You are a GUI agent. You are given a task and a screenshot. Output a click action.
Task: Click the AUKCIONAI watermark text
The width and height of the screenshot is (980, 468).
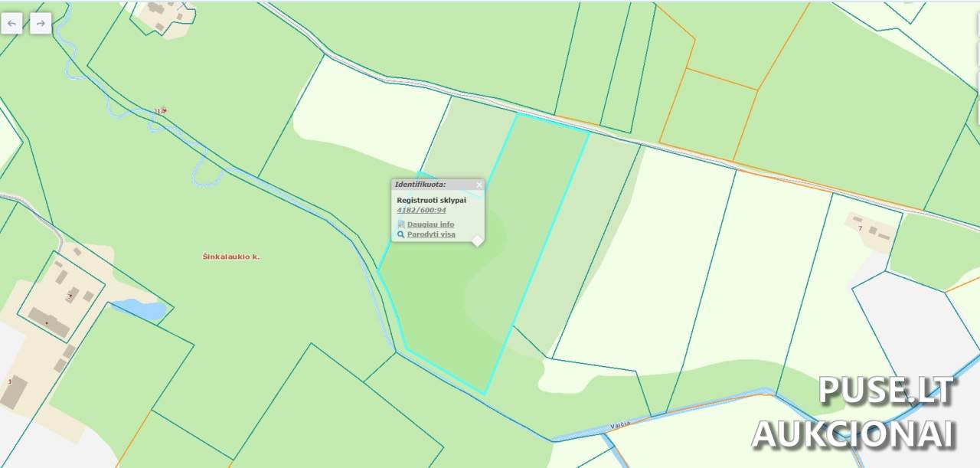coord(854,434)
